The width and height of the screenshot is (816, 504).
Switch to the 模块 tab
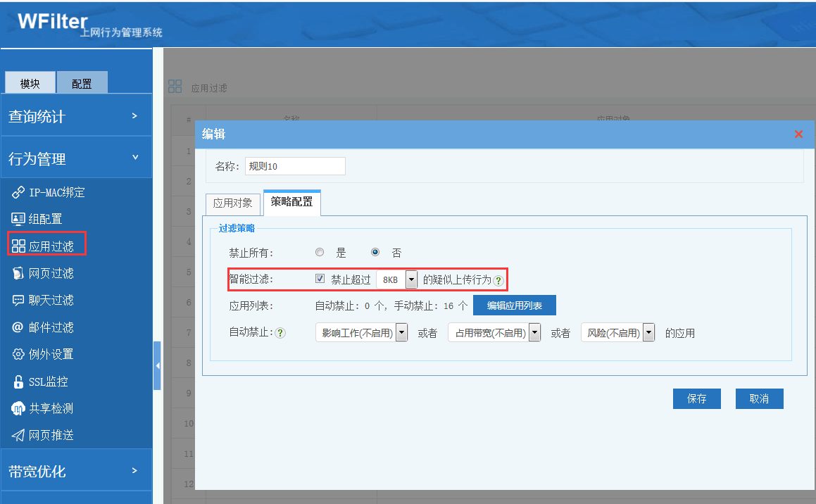(x=30, y=84)
